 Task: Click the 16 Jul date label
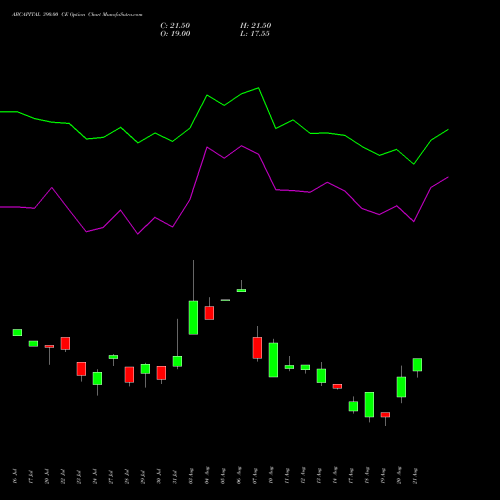[15, 476]
